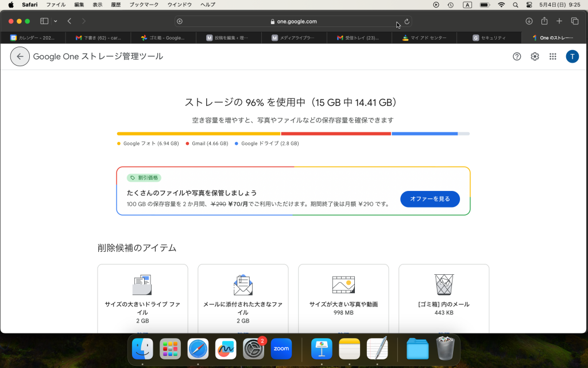Image resolution: width=588 pixels, height=368 pixels.
Task: Open the input source A menu
Action: pyautogui.click(x=467, y=5)
